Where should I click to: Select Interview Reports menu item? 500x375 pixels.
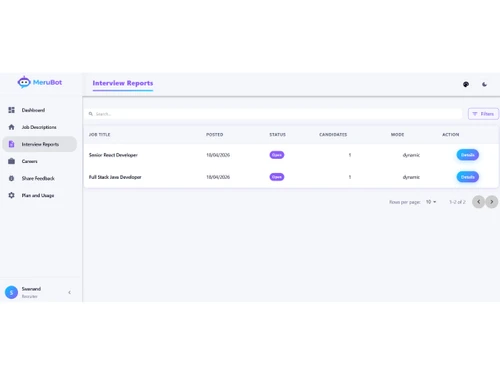[x=40, y=144]
